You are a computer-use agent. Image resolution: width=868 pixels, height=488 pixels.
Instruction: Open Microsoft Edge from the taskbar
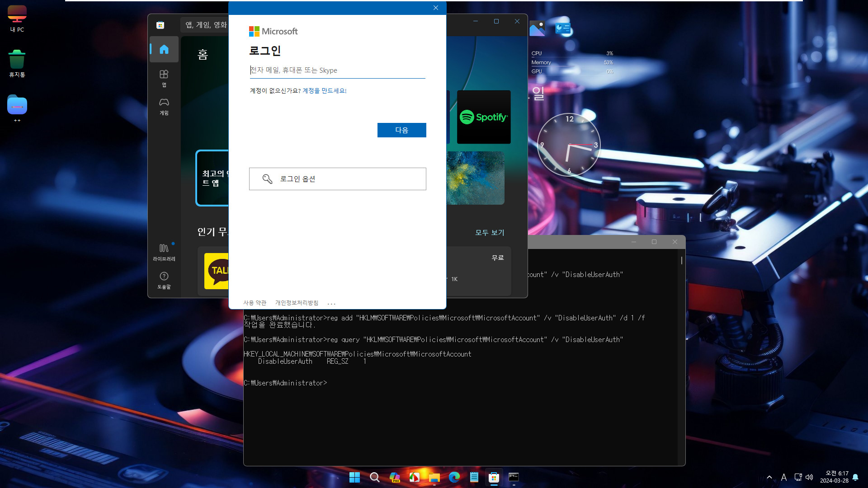coord(454,477)
